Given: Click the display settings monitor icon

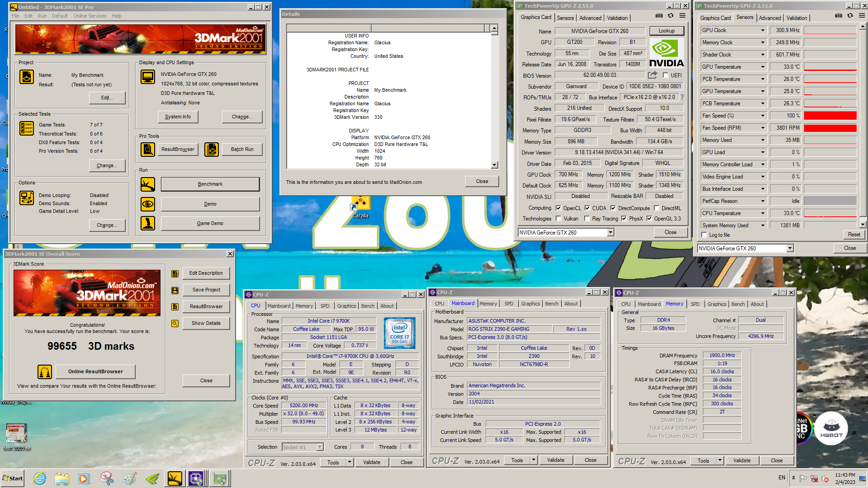Looking at the screenshot, I should [x=148, y=77].
